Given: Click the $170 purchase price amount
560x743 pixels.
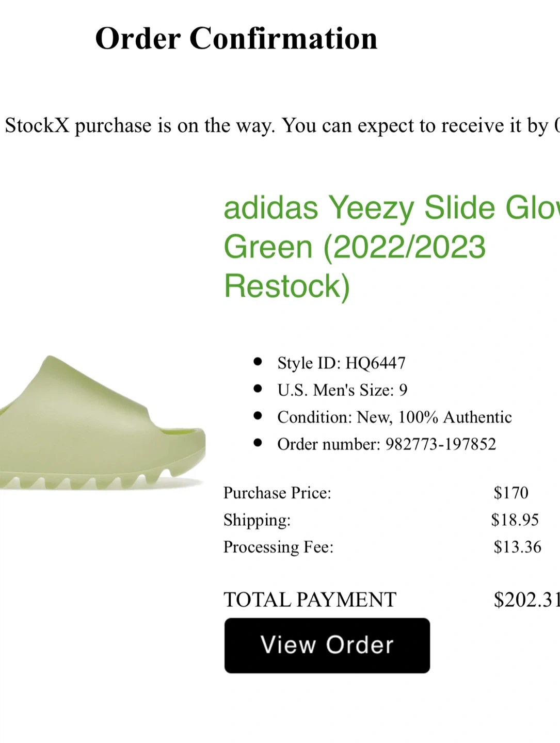Looking at the screenshot, I should pyautogui.click(x=510, y=493).
